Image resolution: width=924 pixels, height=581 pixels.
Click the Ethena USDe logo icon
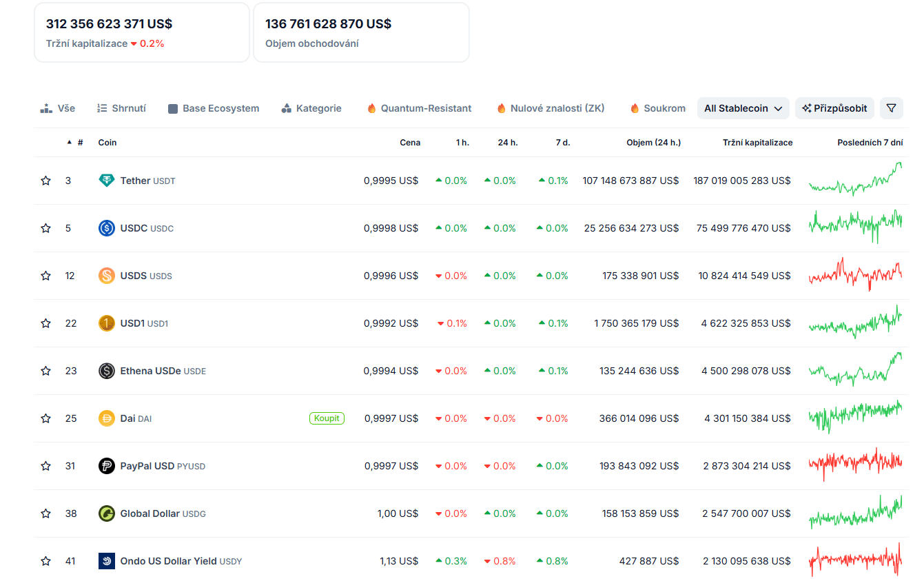click(x=106, y=371)
